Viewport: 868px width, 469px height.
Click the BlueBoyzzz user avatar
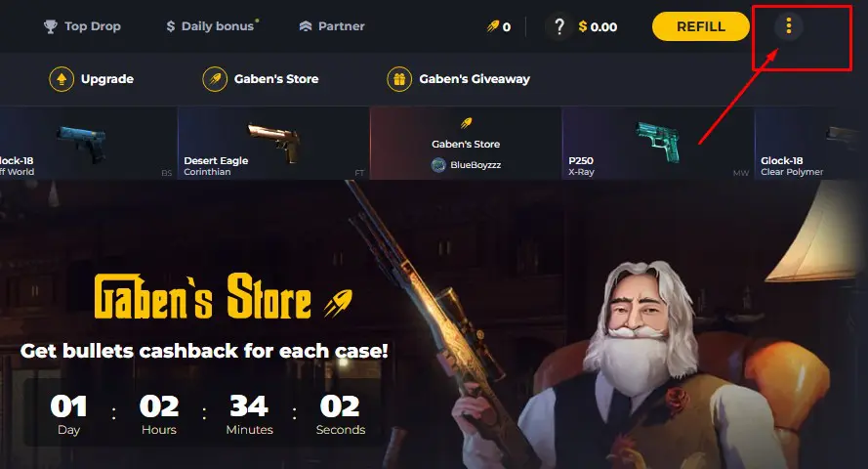coord(438,165)
